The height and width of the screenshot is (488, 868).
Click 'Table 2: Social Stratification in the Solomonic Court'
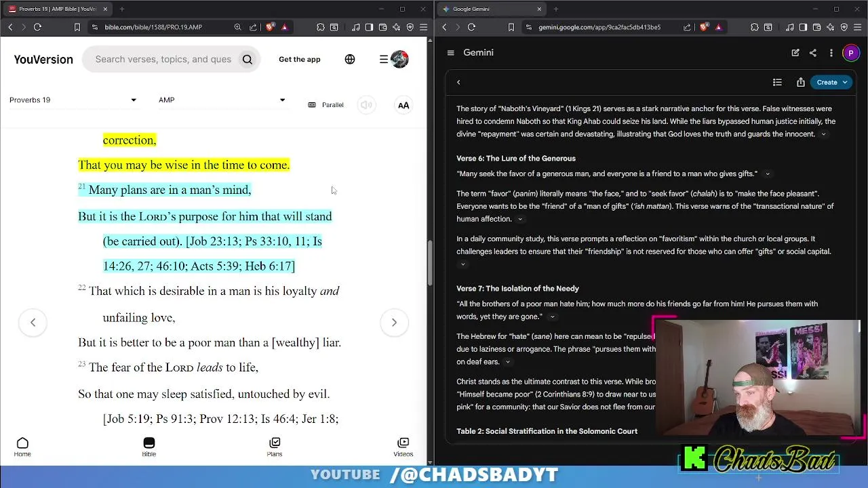point(547,431)
